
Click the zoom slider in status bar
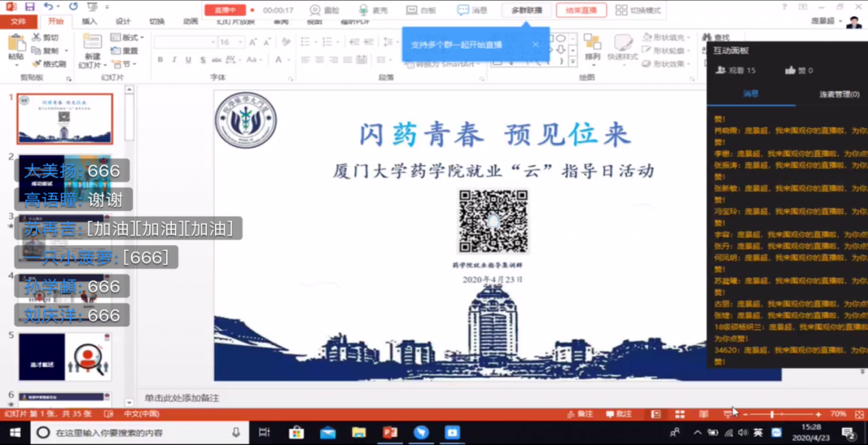(772, 414)
